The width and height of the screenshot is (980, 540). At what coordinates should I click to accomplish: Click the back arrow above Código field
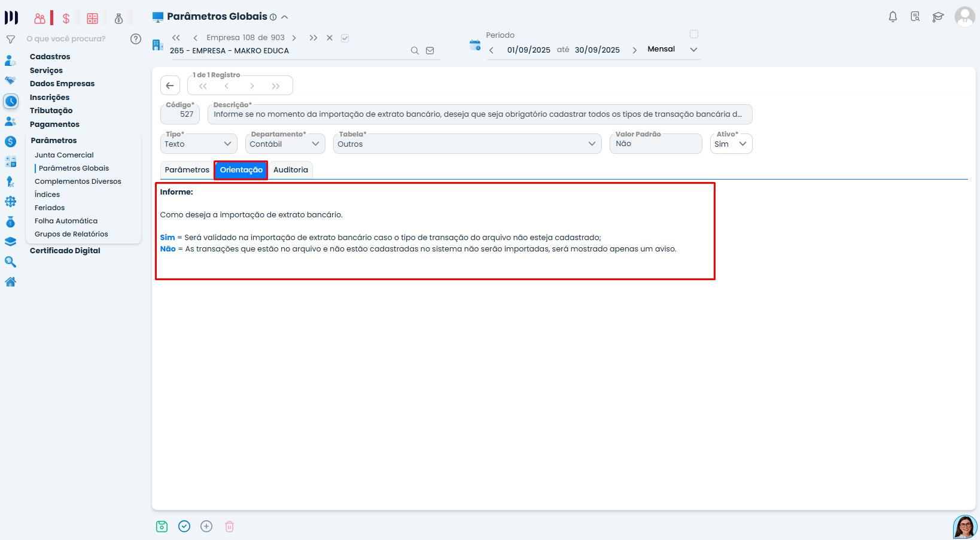[x=170, y=85]
